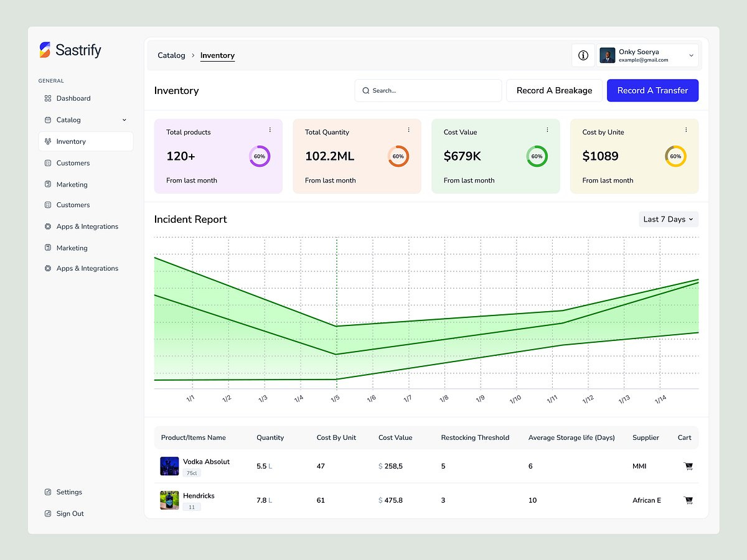
Task: Click the Record A Breakage button
Action: click(553, 90)
